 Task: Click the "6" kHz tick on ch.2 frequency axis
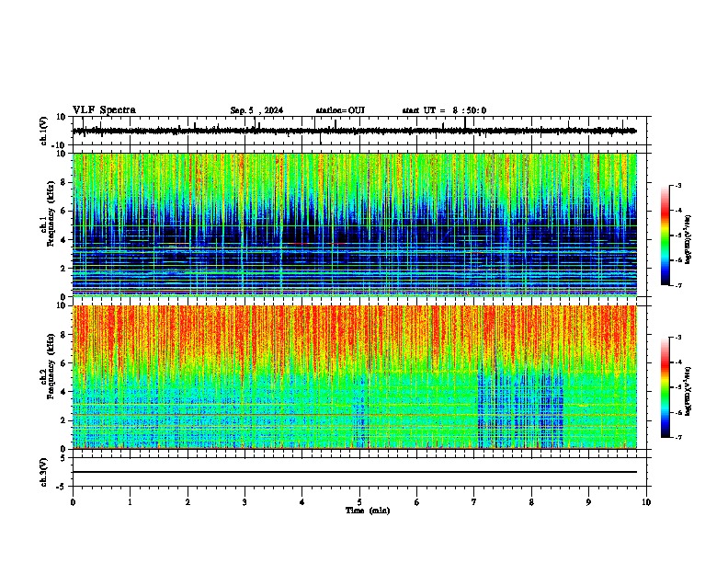point(64,362)
